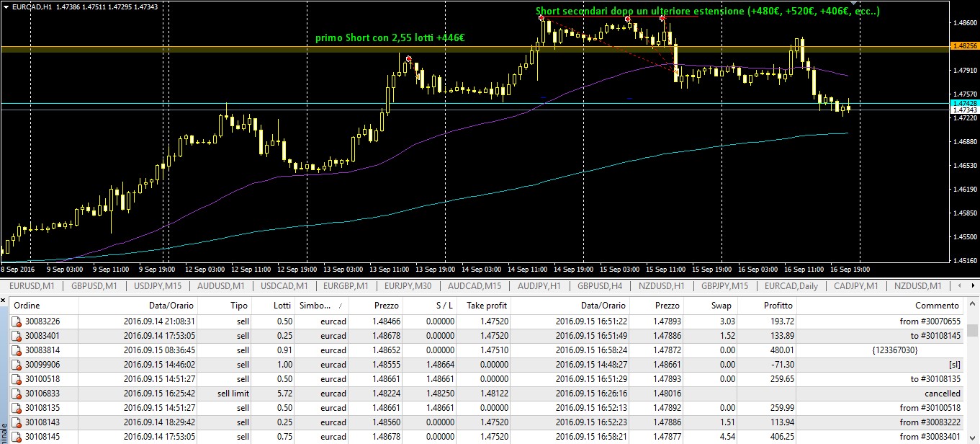Select the USDCAD,M1 chart tab
This screenshot has height=444, width=980.
[284, 286]
